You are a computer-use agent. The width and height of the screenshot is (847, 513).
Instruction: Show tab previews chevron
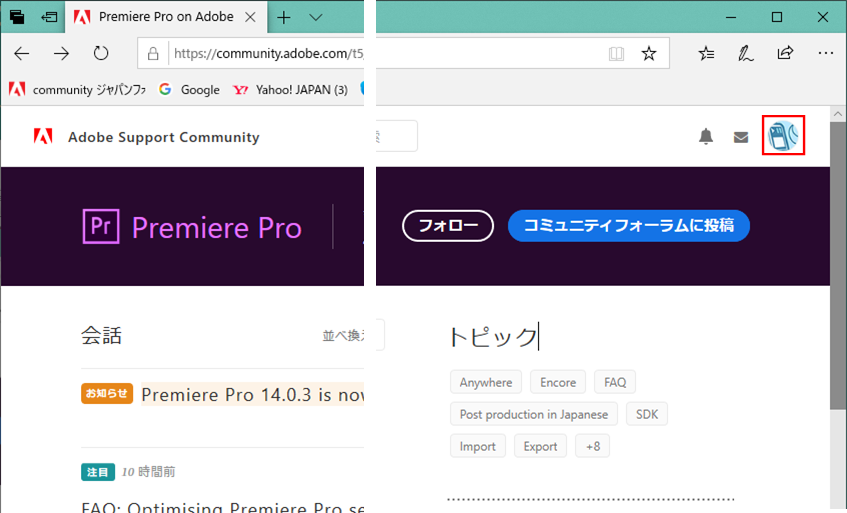click(315, 17)
